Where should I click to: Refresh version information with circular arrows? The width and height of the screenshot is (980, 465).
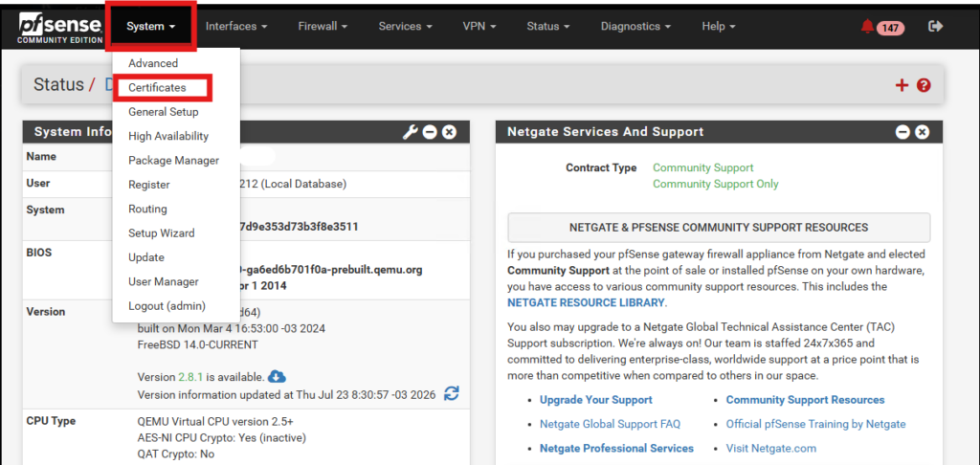click(x=452, y=393)
